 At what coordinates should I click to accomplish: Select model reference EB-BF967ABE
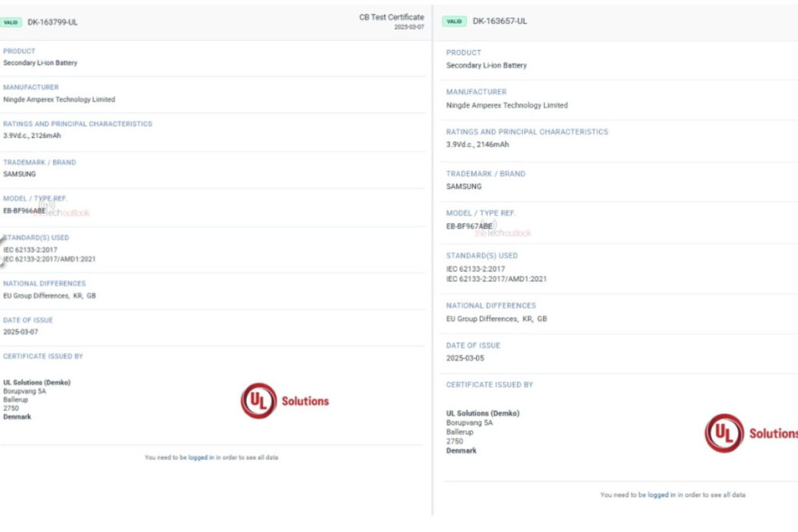click(468, 226)
